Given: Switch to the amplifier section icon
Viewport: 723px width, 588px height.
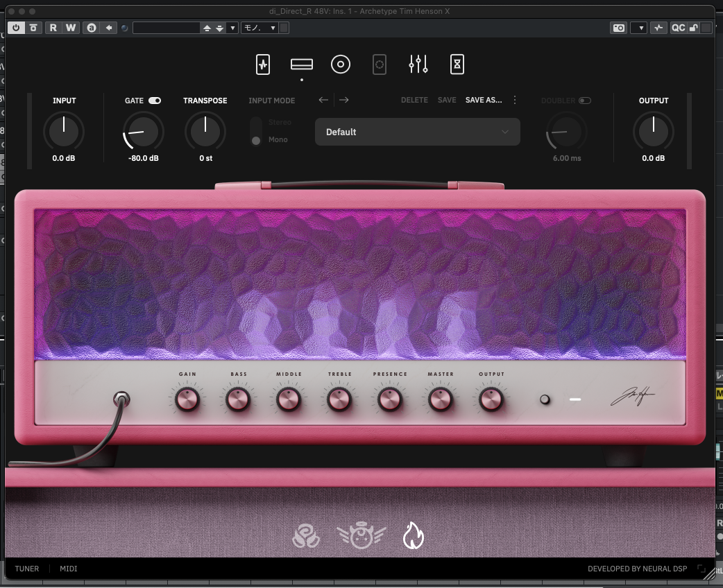Looking at the screenshot, I should [x=302, y=64].
